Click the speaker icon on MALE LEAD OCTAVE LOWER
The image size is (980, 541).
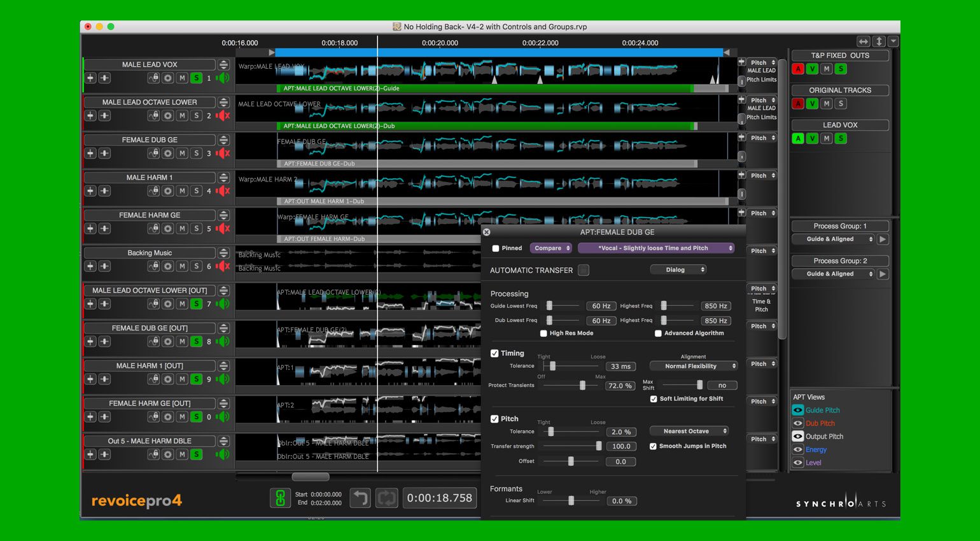pyautogui.click(x=223, y=116)
